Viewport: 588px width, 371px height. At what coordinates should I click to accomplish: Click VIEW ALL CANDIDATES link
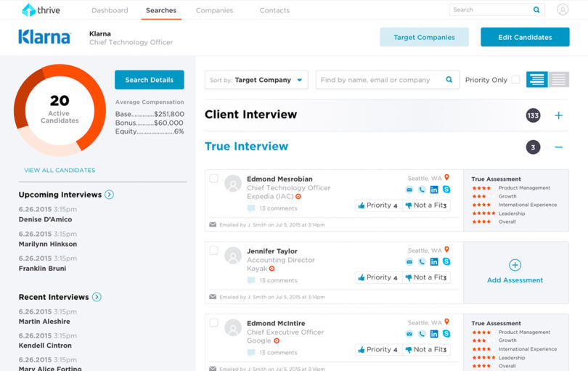point(60,171)
